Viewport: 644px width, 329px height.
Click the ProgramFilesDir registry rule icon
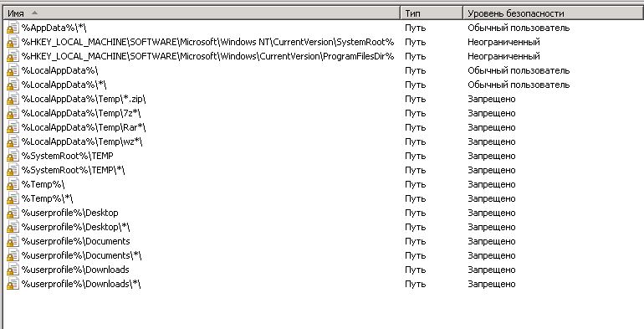click(x=13, y=56)
